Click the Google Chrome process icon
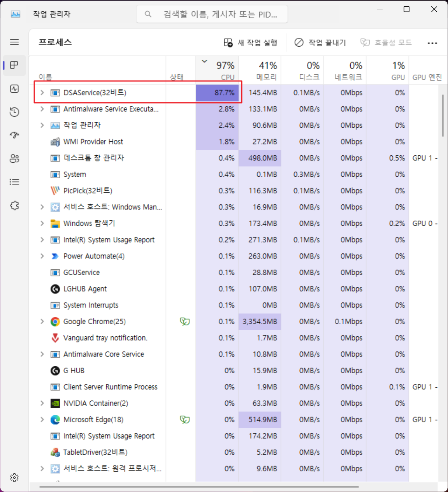The height and width of the screenshot is (492, 448). tap(55, 322)
